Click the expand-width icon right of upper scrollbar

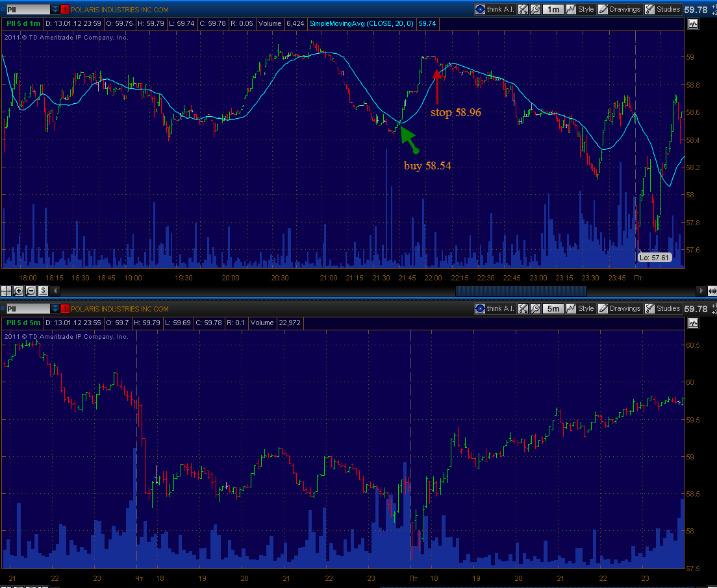[x=712, y=291]
